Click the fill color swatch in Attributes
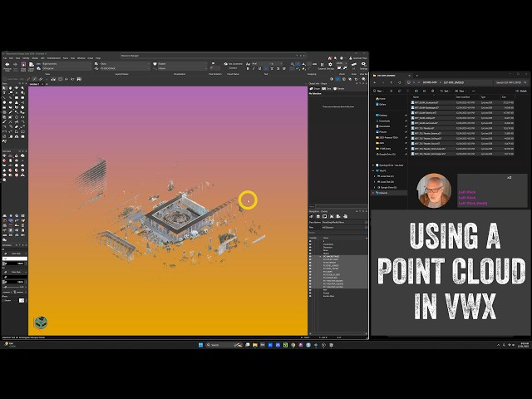 point(15,259)
